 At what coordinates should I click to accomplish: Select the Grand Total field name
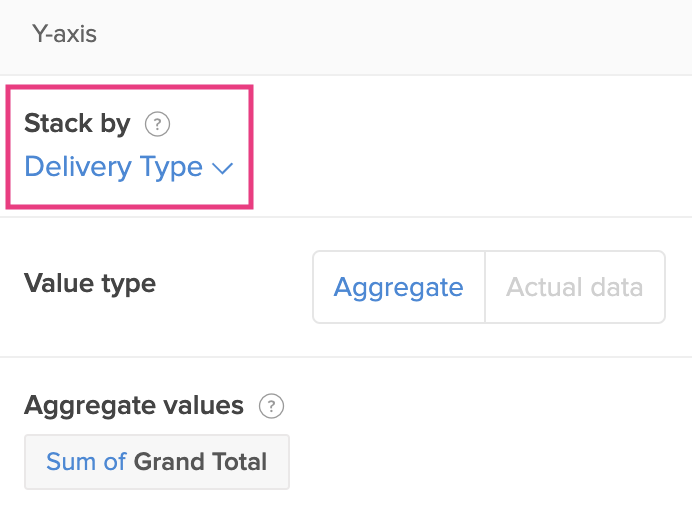(x=200, y=462)
